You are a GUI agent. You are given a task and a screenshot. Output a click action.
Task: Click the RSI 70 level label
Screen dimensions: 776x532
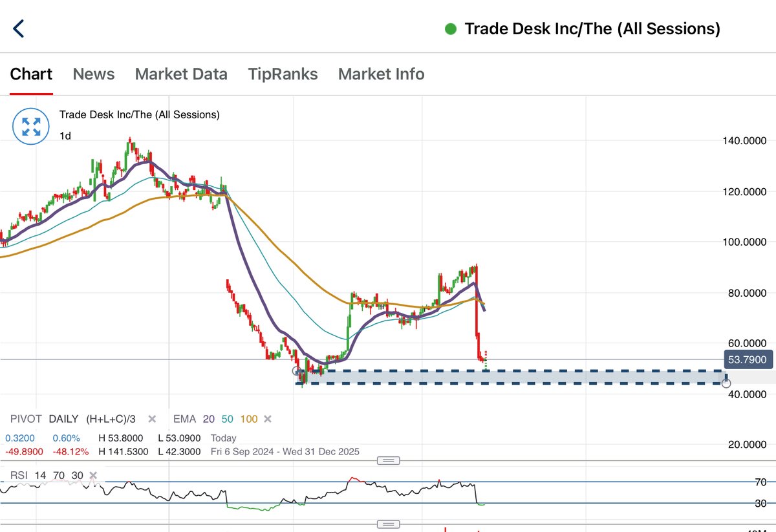[760, 482]
